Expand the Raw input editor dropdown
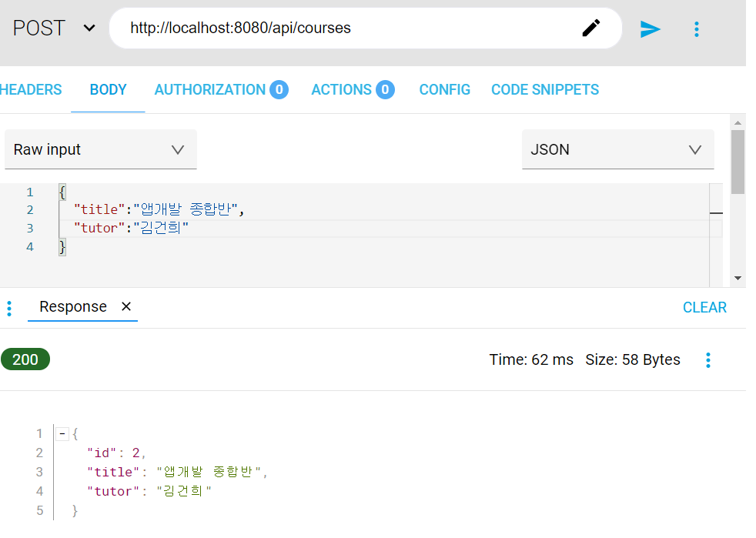The image size is (756, 538). pyautogui.click(x=101, y=149)
